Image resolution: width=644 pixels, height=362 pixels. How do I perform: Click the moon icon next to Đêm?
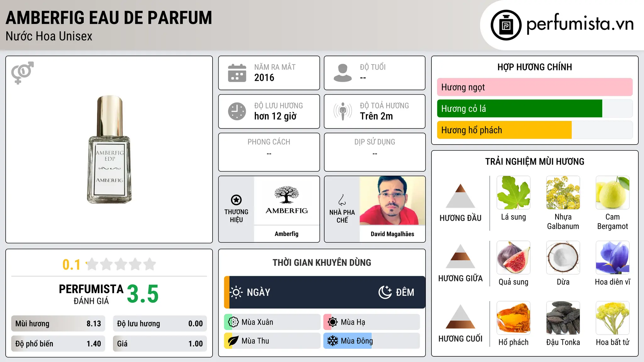[385, 292]
